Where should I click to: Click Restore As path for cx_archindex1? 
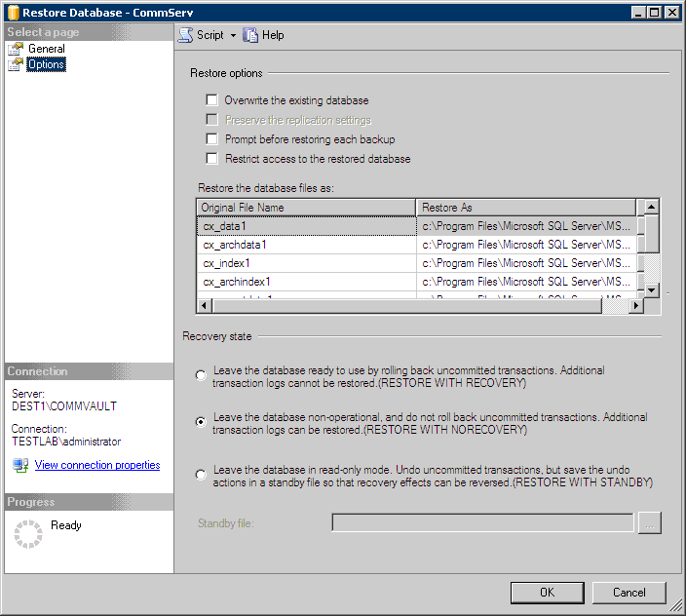[526, 282]
